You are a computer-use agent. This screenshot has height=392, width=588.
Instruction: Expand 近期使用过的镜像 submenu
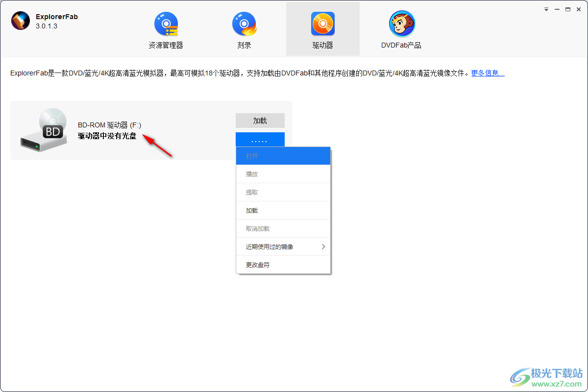(x=283, y=246)
